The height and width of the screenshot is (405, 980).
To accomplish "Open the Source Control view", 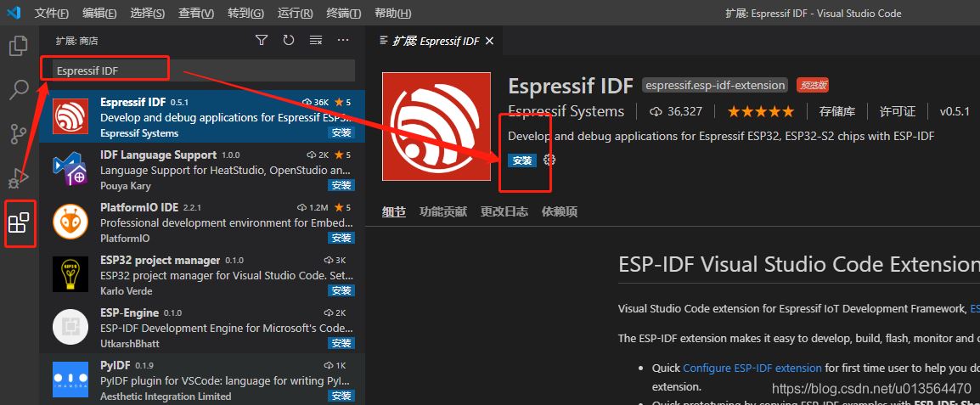I will pyautogui.click(x=19, y=134).
